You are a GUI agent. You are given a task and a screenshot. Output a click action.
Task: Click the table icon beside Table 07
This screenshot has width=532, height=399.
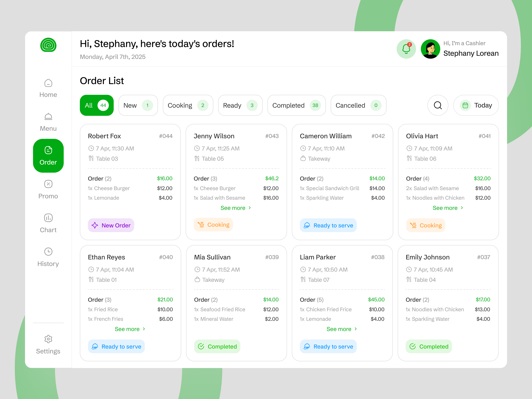(303, 280)
